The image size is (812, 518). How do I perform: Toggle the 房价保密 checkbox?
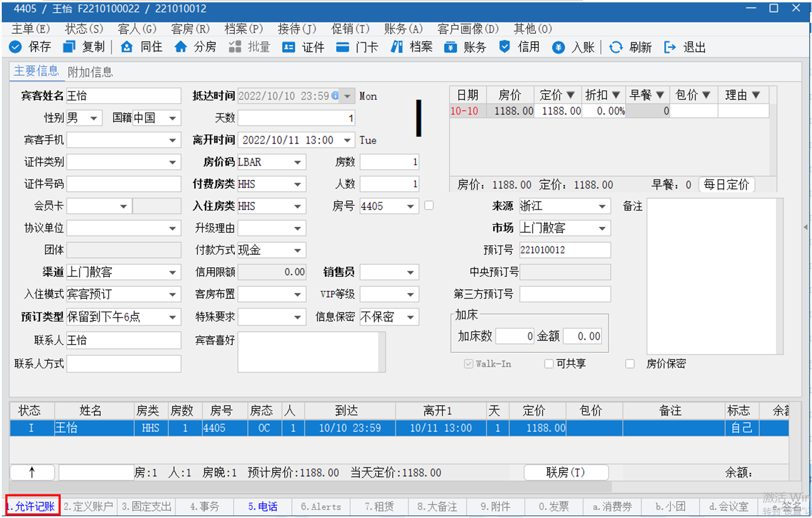630,364
